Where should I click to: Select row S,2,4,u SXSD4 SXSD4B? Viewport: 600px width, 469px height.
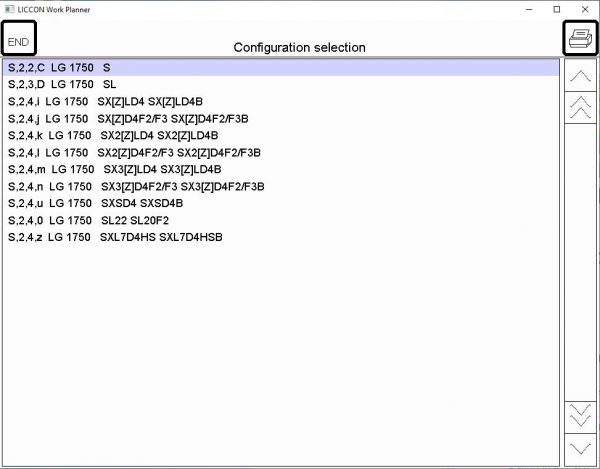tap(281, 203)
